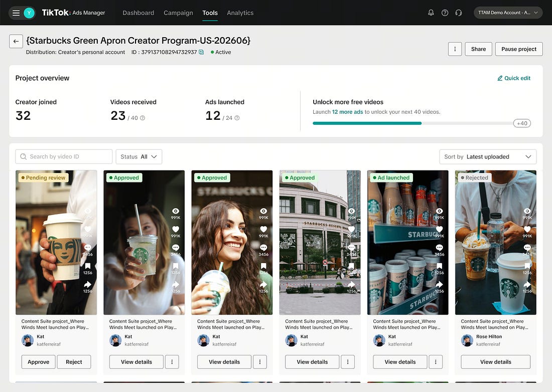Open the Sort by Latest uploaded dropdown
This screenshot has width=552, height=392.
pyautogui.click(x=488, y=156)
